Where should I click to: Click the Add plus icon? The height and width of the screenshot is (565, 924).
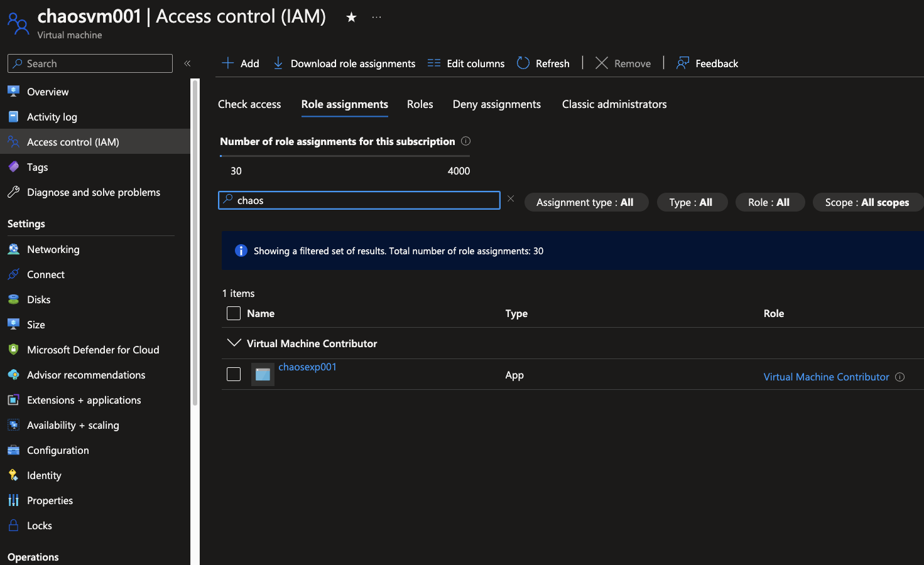point(228,63)
